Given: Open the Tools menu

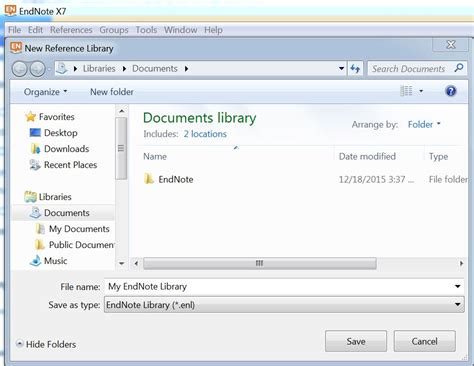Looking at the screenshot, I should pyautogui.click(x=146, y=30).
